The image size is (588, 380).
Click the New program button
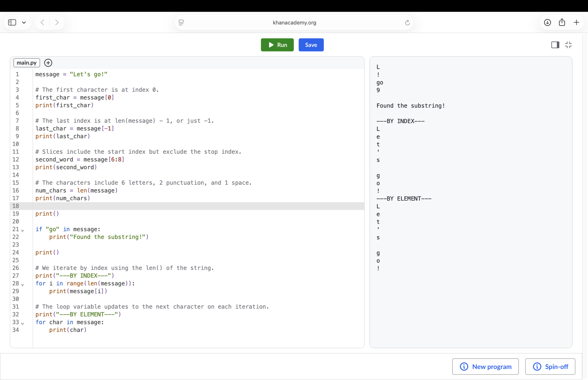(485, 366)
